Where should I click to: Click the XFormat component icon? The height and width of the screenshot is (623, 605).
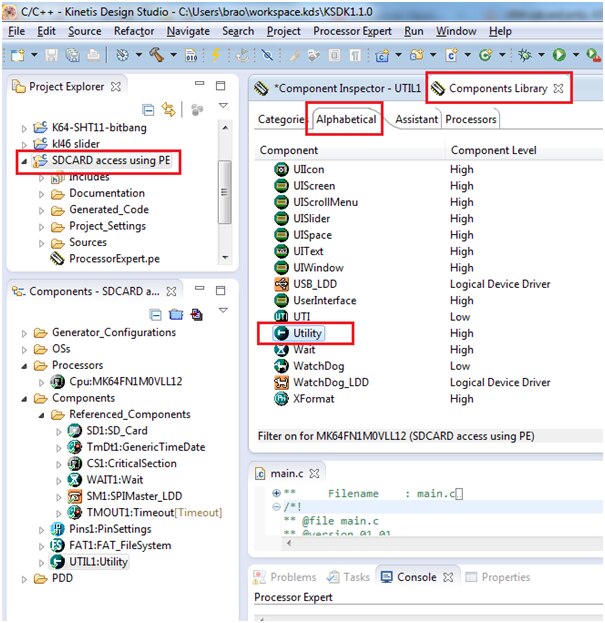281,399
